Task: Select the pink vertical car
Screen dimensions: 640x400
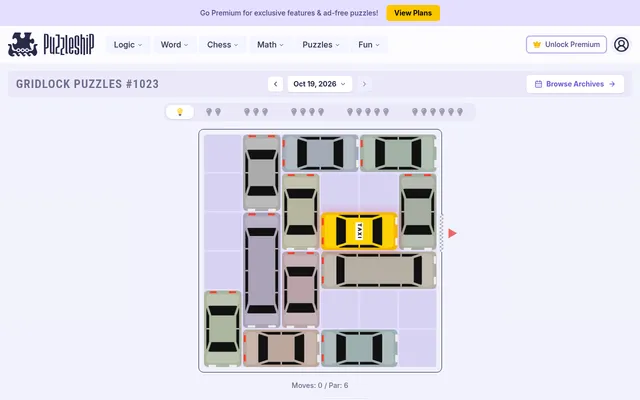Action: point(301,289)
